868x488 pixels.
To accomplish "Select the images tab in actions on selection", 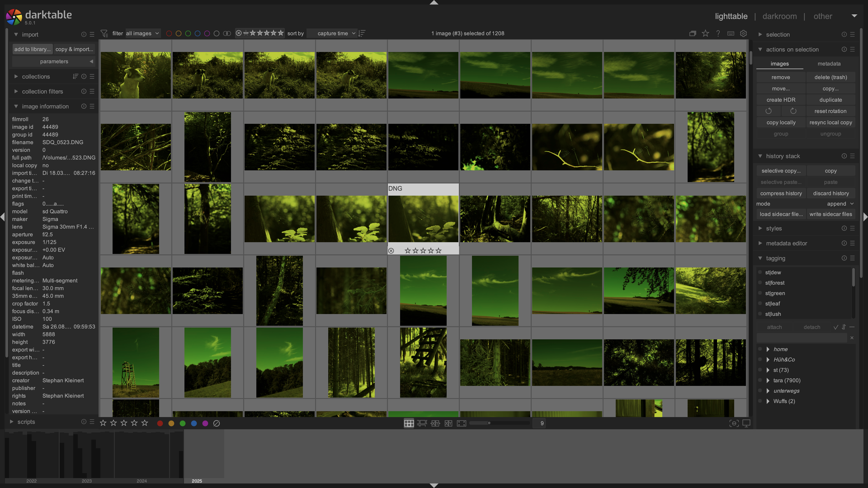I will [779, 64].
